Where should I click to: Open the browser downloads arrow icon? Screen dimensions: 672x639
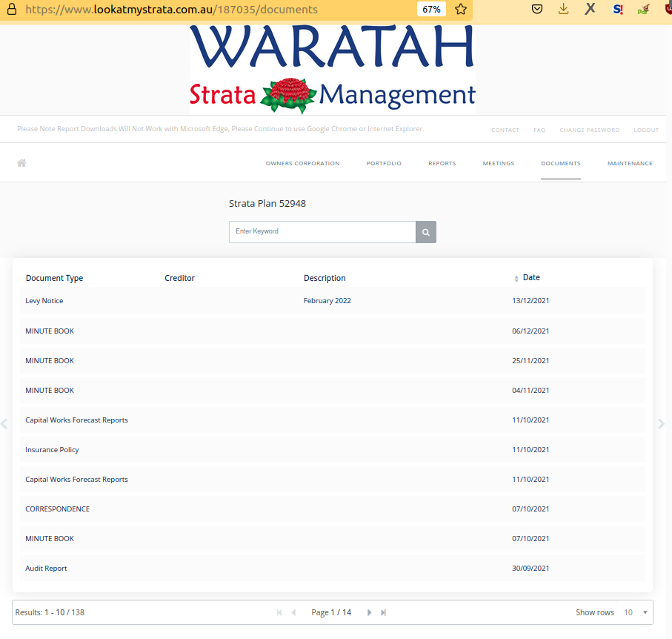coord(564,9)
